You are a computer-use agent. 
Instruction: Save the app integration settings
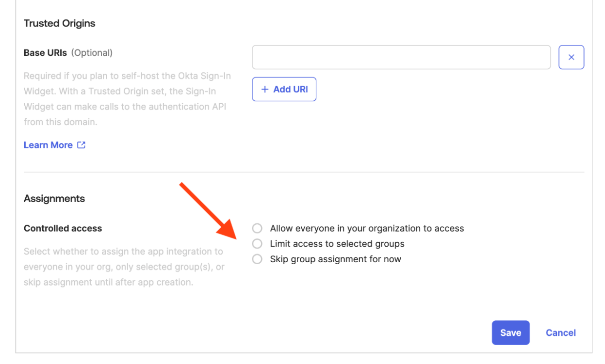coord(510,332)
